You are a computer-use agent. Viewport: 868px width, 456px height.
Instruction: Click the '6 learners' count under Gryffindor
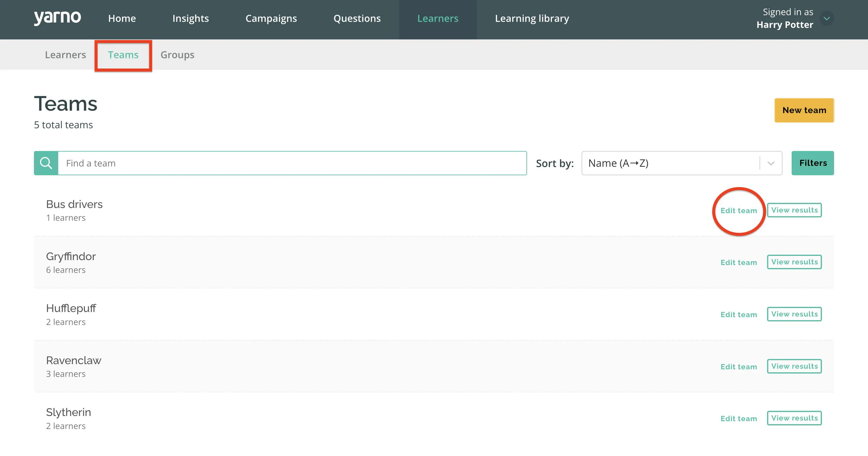pos(66,270)
